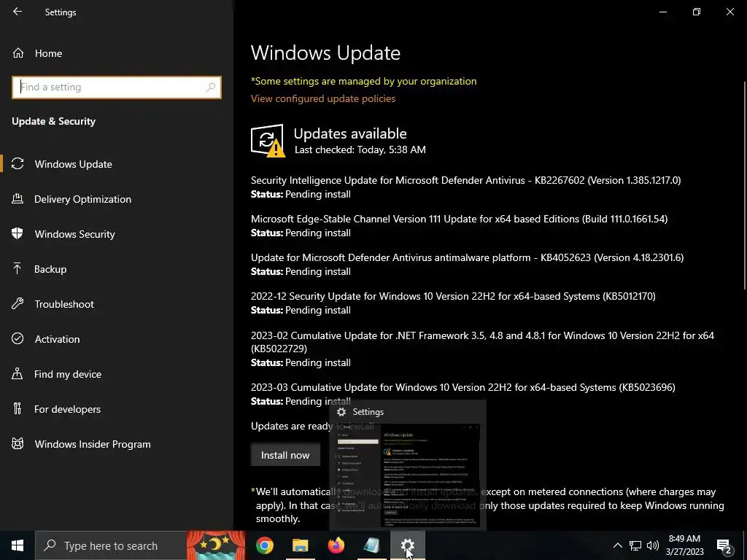Image resolution: width=747 pixels, height=560 pixels.
Task: Launch Google Chrome from the taskbar
Action: (264, 545)
